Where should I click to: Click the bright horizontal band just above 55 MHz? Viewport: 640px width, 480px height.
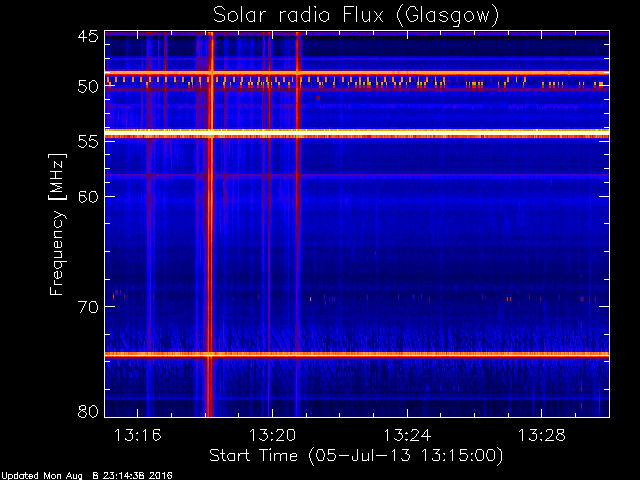pos(357,133)
